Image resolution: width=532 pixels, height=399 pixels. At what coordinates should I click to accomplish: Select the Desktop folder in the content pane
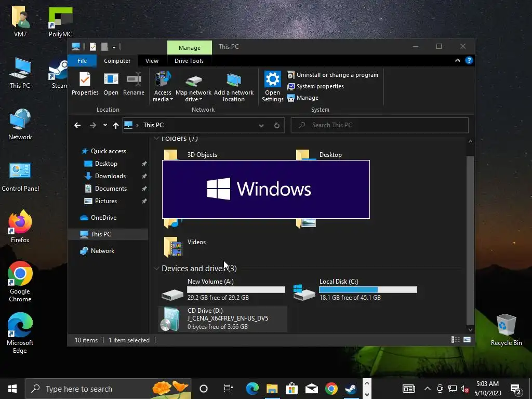pos(330,155)
